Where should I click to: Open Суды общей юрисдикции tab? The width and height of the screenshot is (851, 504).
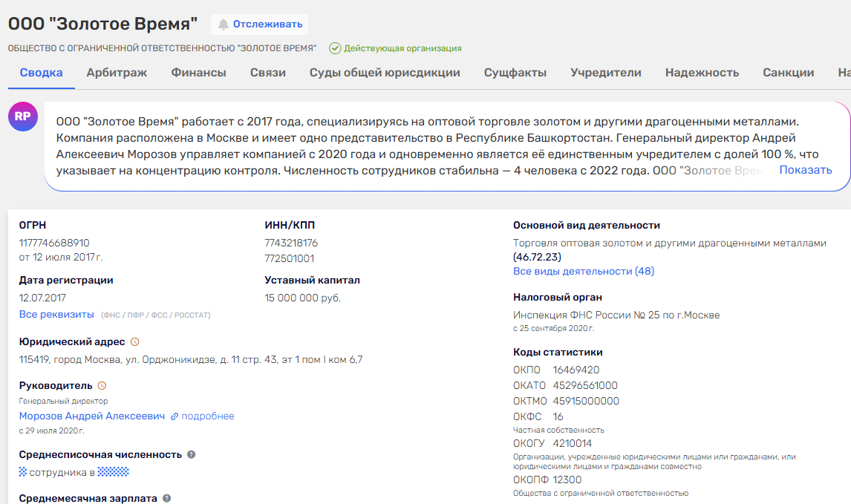tap(385, 73)
